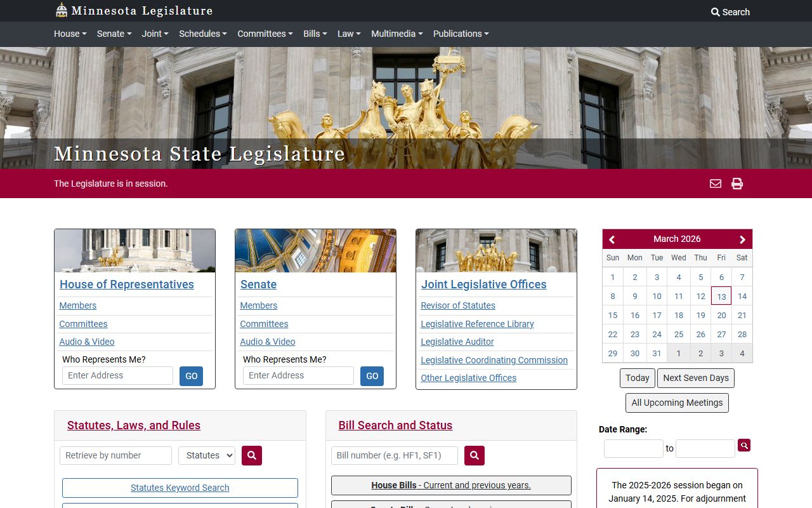
Task: Focus Retrieve by number field
Action: point(115,455)
